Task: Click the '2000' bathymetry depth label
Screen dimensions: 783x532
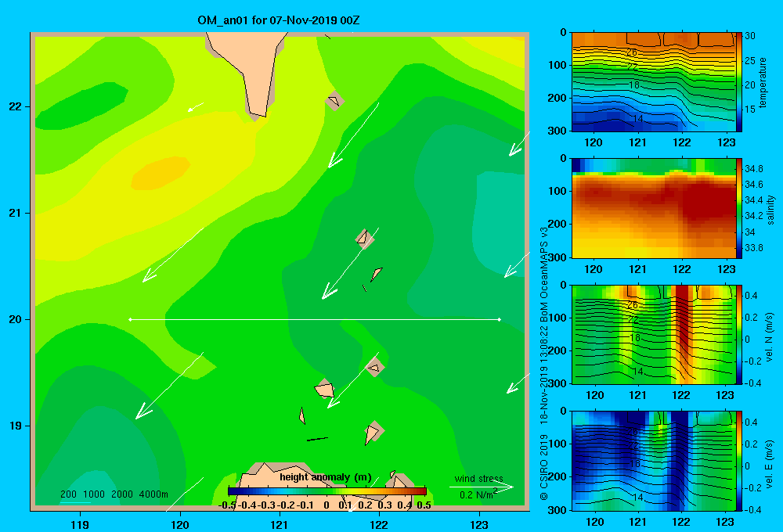Action: coord(122,494)
